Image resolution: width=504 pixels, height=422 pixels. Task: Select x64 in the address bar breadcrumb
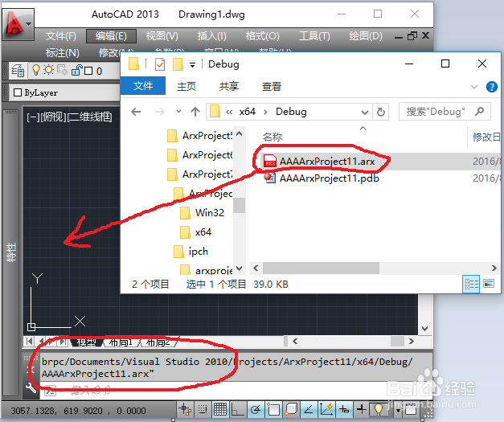coord(248,112)
